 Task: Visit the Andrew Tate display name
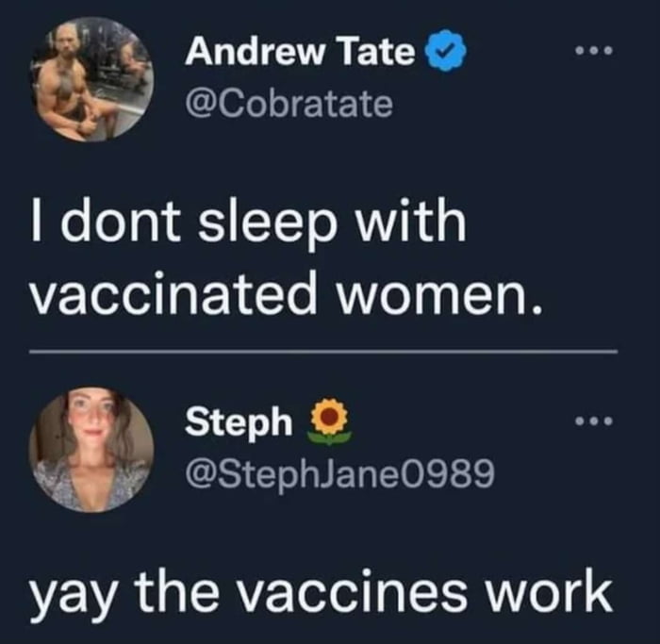[x=300, y=52]
